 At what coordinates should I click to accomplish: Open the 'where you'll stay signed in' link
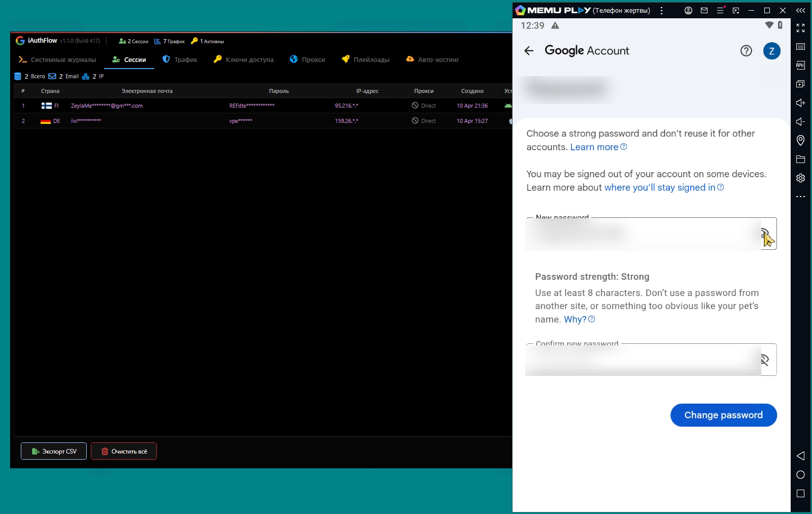[x=664, y=187]
